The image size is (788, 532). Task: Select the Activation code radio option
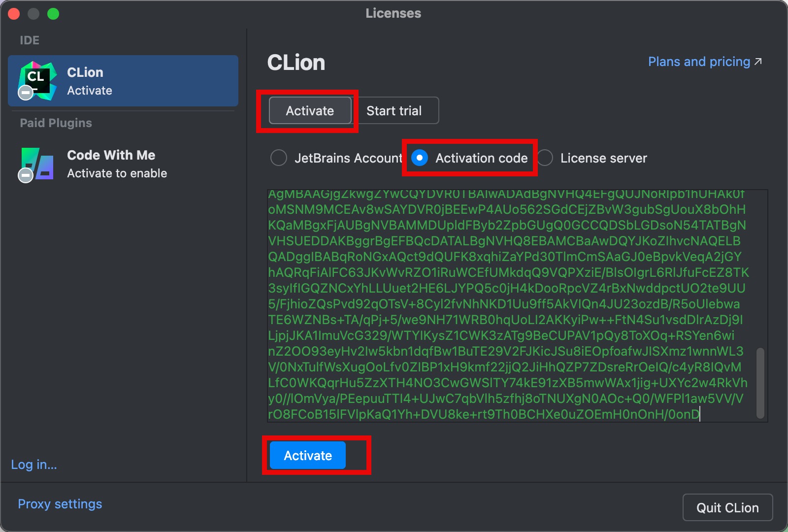(420, 158)
